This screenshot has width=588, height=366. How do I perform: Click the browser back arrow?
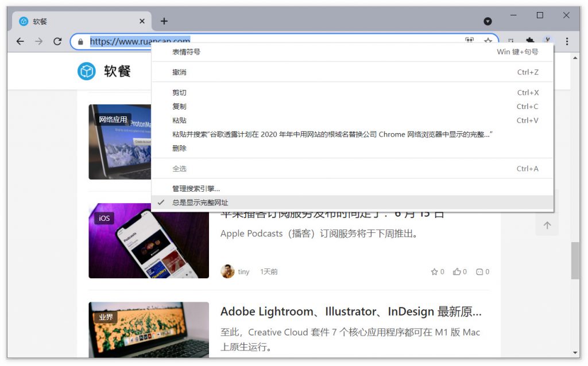[20, 41]
